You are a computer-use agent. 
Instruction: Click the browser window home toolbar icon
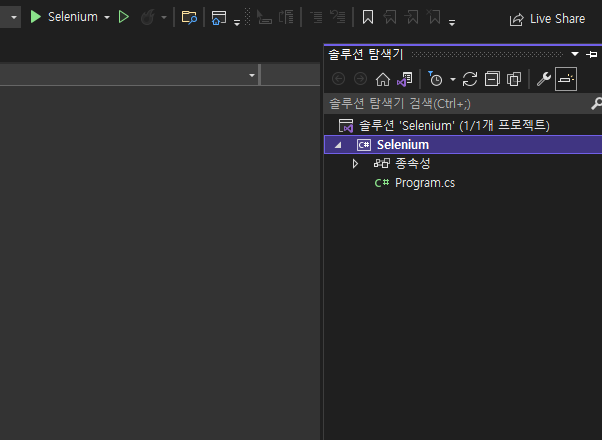point(219,18)
